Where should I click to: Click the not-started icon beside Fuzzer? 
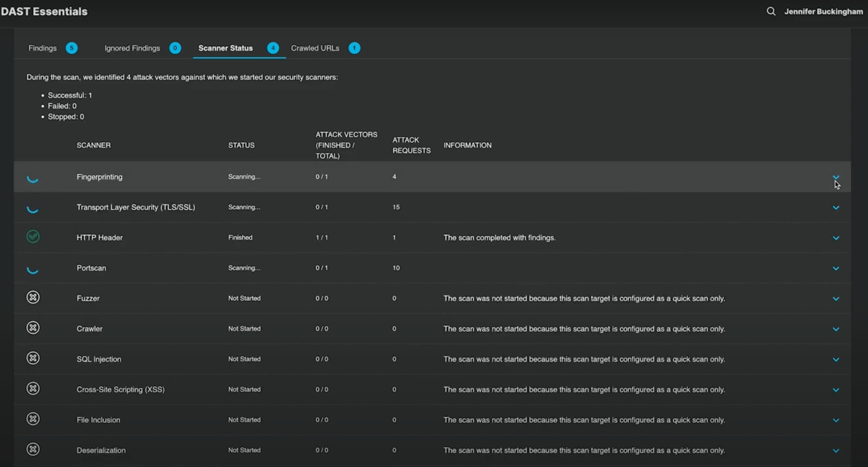pos(33,297)
